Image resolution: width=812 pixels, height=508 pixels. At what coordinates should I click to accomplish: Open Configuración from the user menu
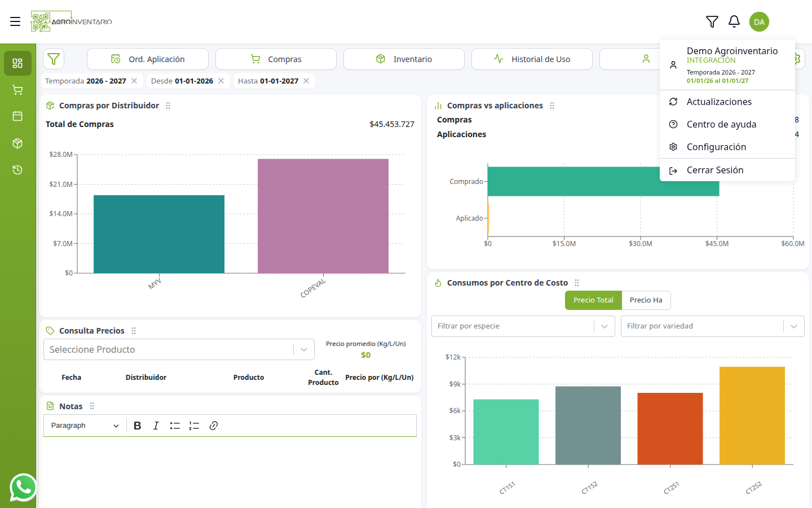pyautogui.click(x=727, y=147)
